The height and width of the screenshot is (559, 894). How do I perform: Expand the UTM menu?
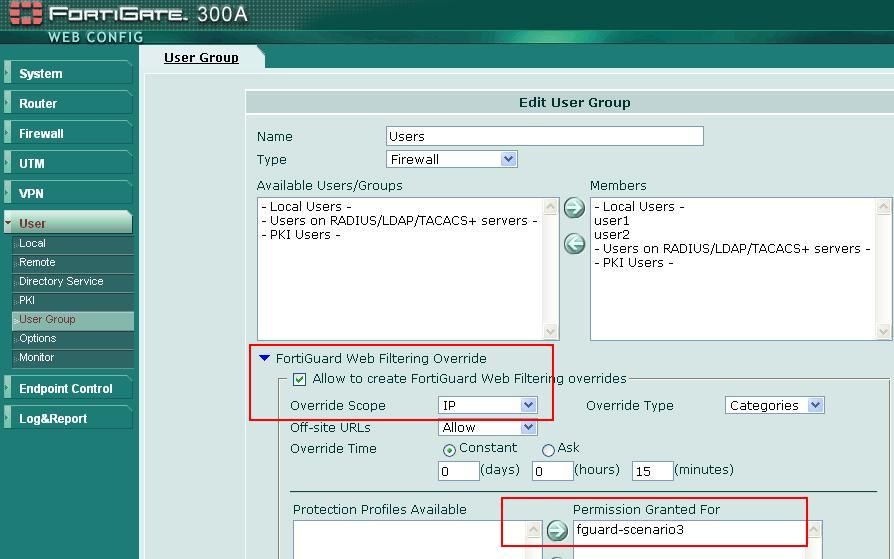click(68, 164)
